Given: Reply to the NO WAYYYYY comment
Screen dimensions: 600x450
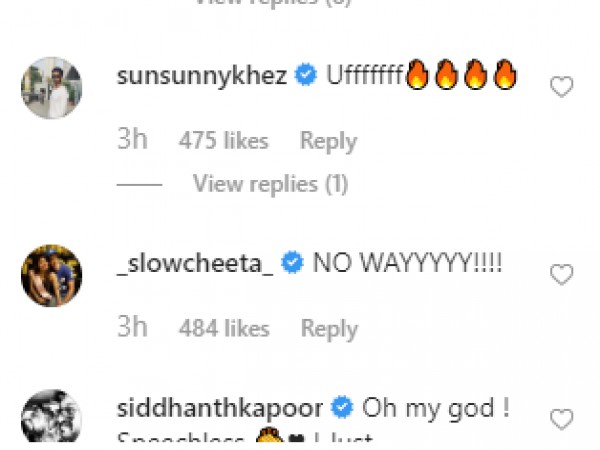Looking at the screenshot, I should pos(329,328).
